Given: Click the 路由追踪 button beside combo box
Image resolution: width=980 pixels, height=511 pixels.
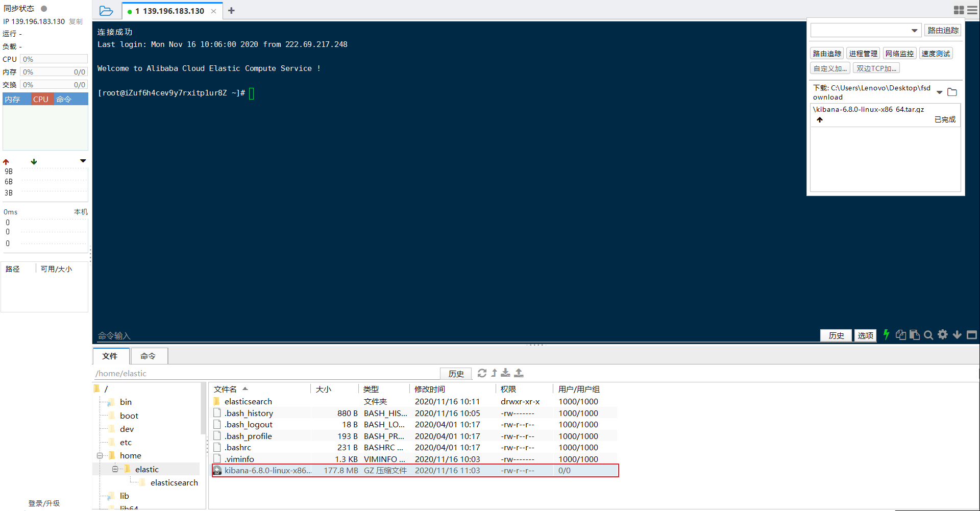Looking at the screenshot, I should 943,30.
